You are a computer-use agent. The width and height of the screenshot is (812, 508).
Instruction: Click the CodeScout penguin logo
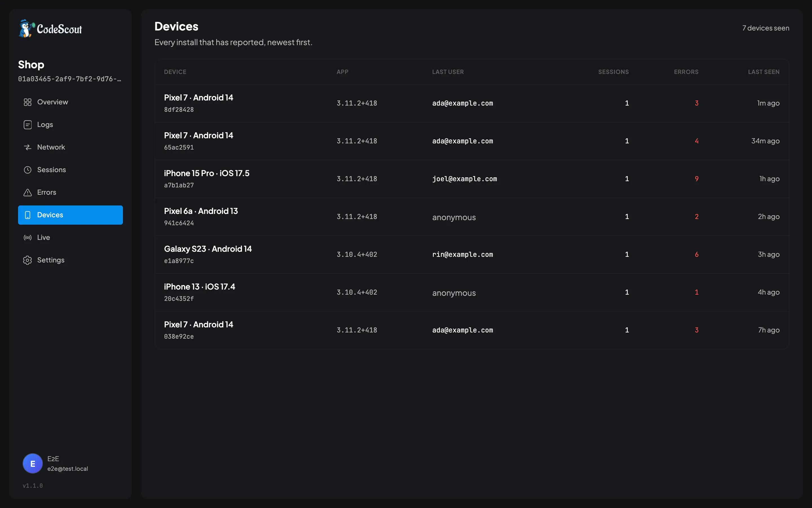pos(27,29)
